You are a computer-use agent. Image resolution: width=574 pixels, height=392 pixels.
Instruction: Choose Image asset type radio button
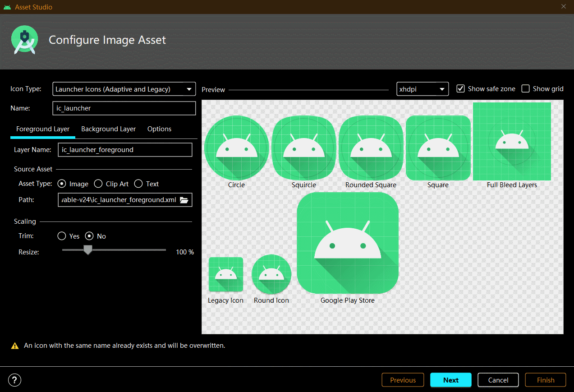pyautogui.click(x=62, y=184)
